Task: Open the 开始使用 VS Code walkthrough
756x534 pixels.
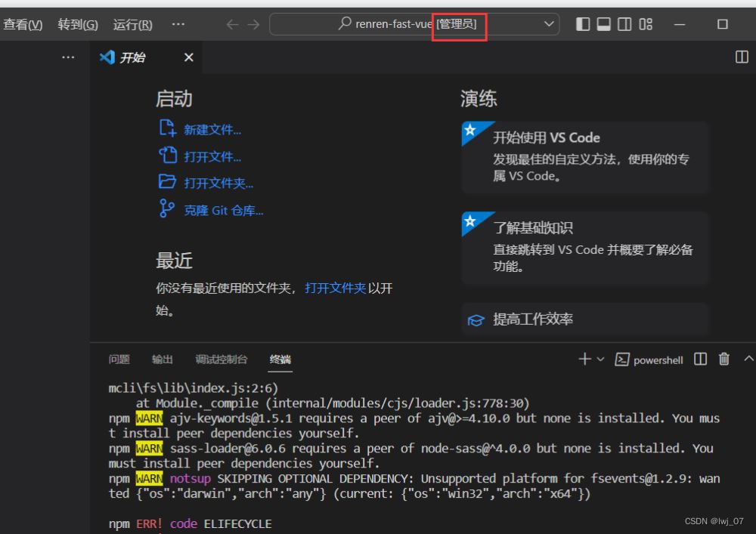Action: [x=585, y=157]
